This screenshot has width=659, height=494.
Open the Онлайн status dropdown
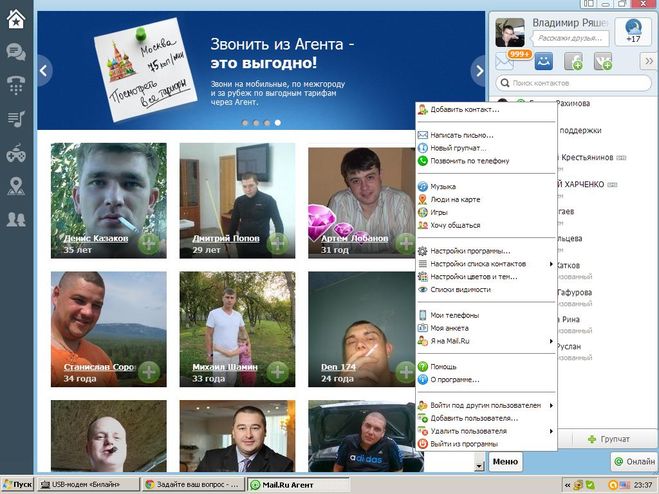pos(635,462)
